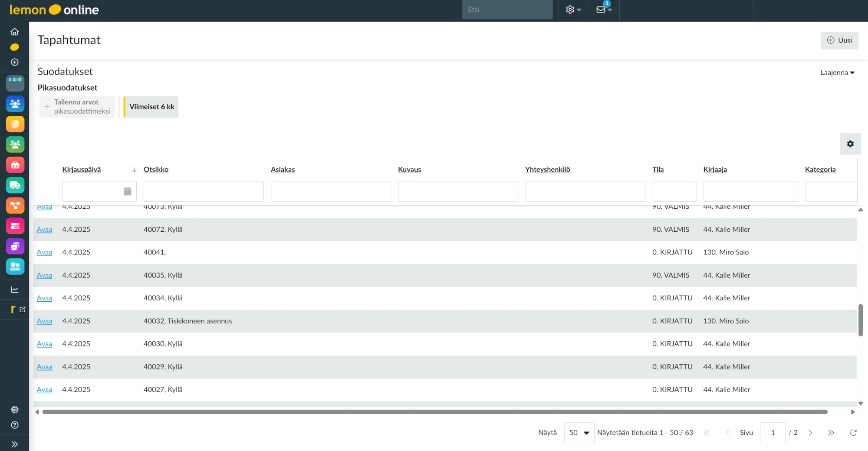Screen dimensions: 868x451
Task: Click the horizontal scrollbar under the table
Action: pos(434,412)
